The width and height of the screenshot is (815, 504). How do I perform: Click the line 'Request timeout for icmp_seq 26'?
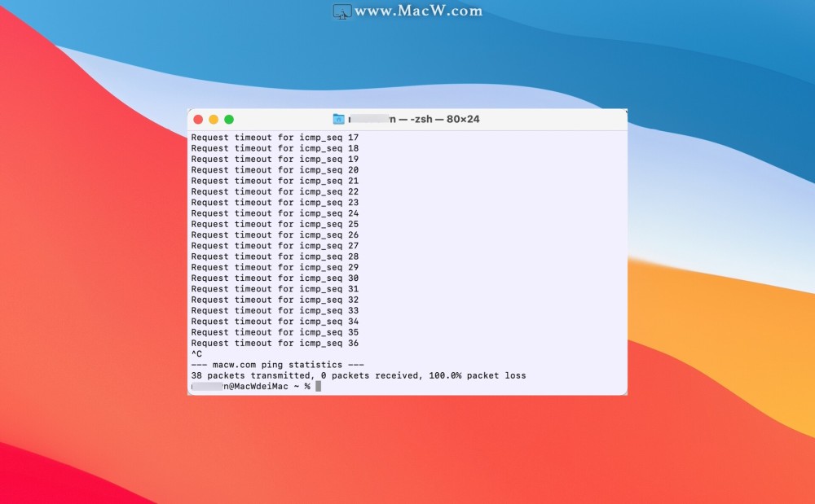(x=275, y=235)
